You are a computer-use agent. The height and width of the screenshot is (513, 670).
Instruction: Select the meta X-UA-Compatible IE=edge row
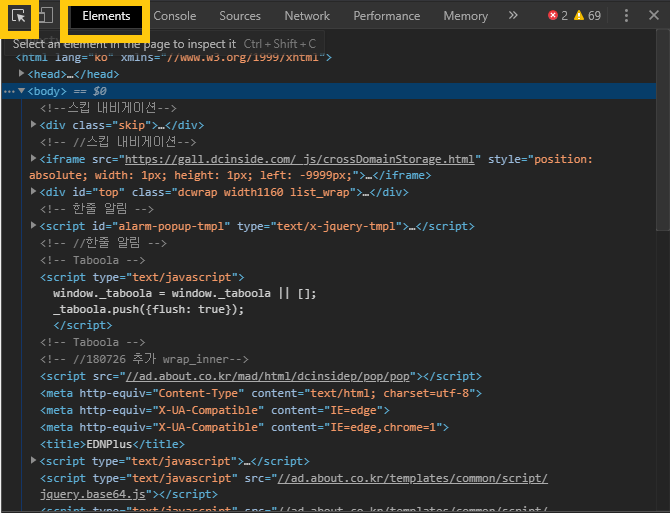tap(215, 410)
